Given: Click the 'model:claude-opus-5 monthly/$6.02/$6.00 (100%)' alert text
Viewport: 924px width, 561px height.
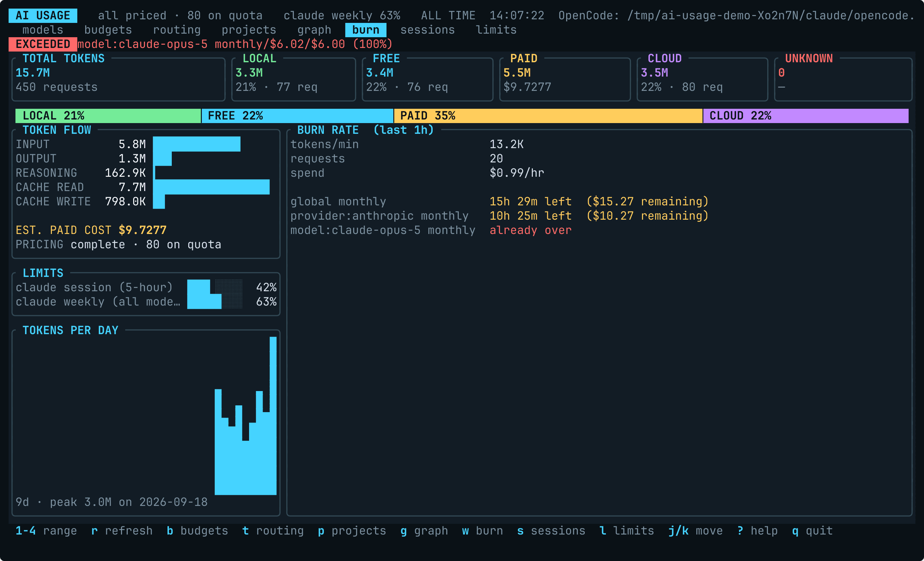Looking at the screenshot, I should (x=235, y=44).
